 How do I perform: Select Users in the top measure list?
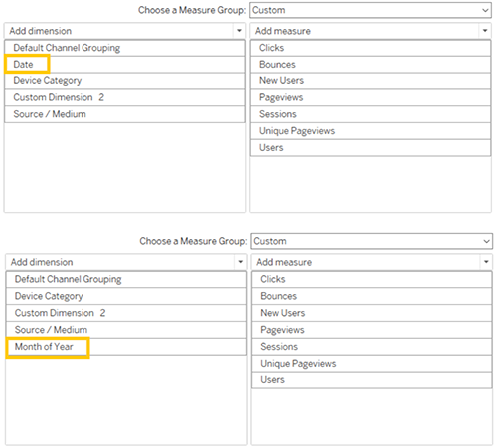pyautogui.click(x=371, y=148)
